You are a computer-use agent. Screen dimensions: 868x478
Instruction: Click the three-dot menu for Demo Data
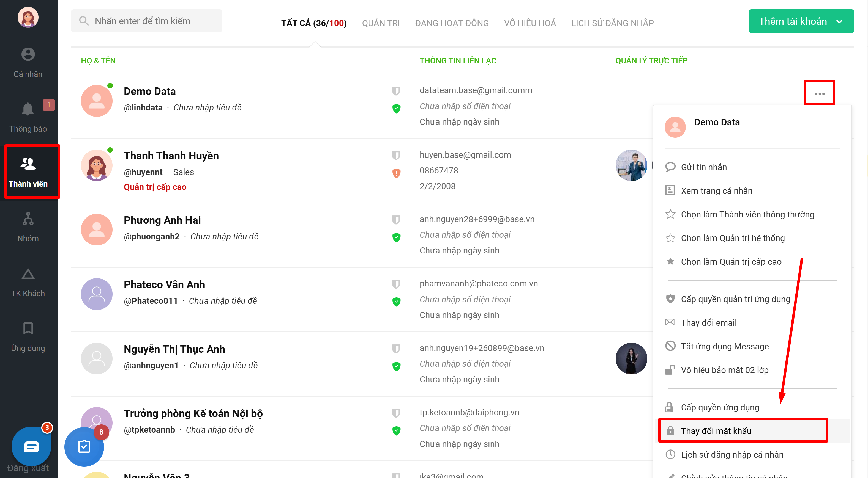[819, 93]
